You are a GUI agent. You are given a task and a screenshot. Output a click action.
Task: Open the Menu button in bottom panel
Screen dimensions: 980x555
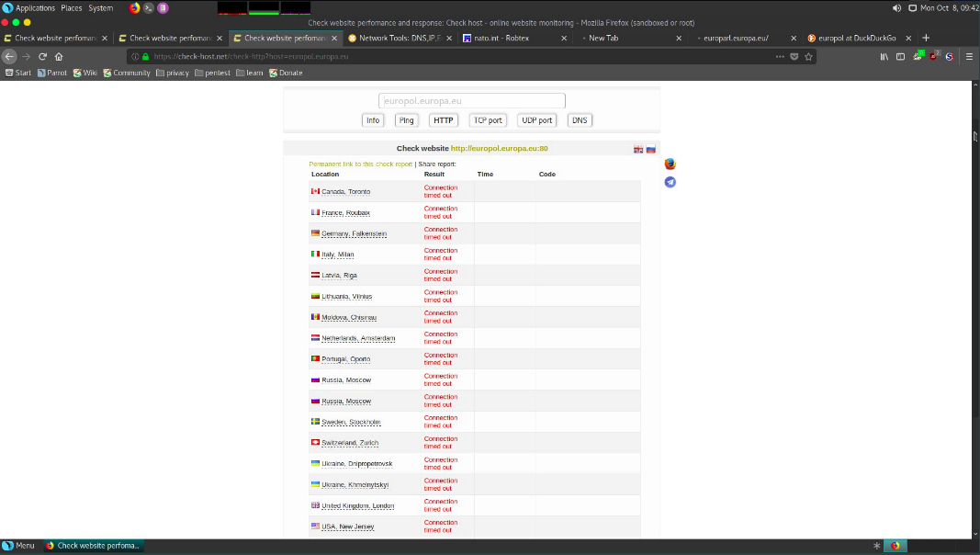18,546
